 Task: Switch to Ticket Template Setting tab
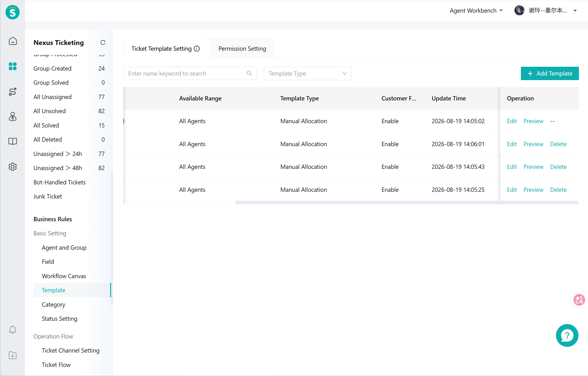(165, 49)
